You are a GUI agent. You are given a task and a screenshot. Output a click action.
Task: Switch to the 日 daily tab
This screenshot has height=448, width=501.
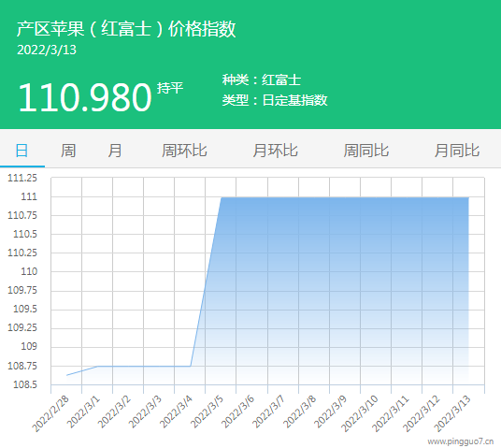click(x=21, y=151)
